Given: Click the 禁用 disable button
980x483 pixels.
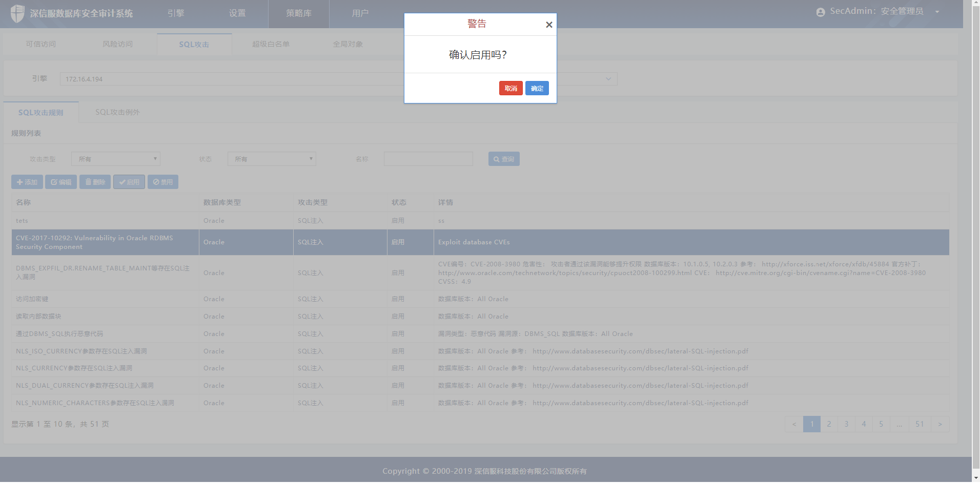Looking at the screenshot, I should [163, 182].
